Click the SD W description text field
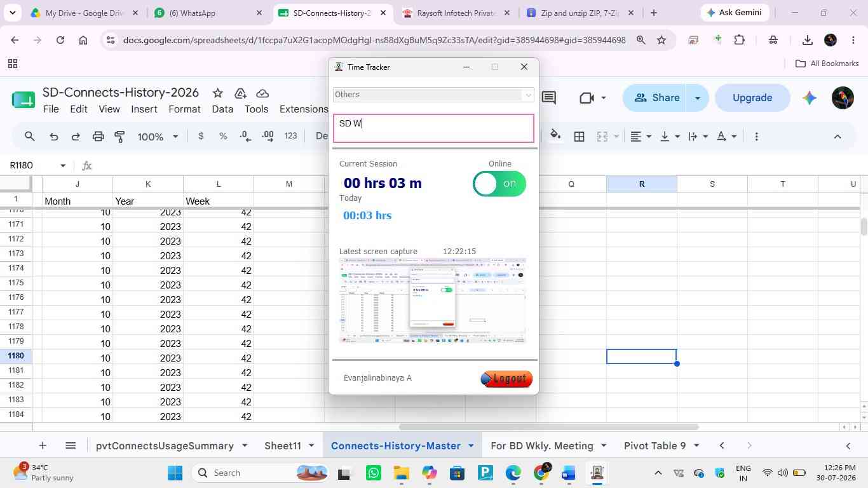This screenshot has height=488, width=868. tap(433, 128)
